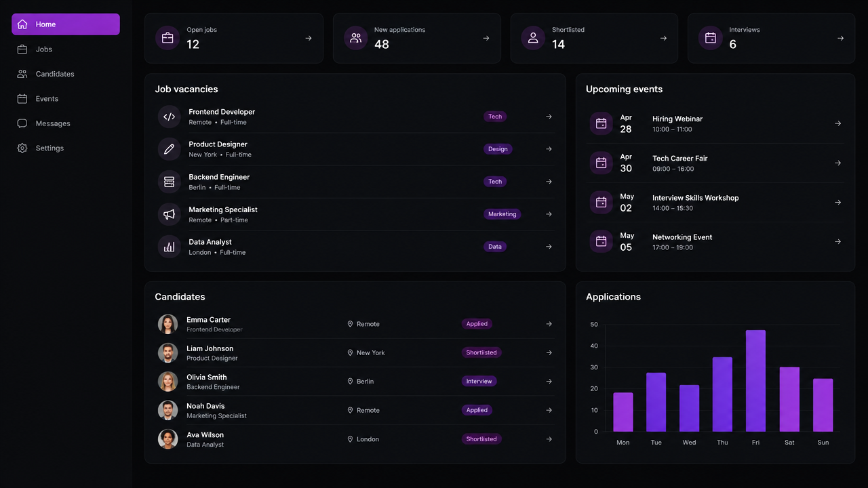Viewport: 868px width, 488px height.
Task: Open Marketing Specialist vacancy arrow
Action: click(549, 214)
